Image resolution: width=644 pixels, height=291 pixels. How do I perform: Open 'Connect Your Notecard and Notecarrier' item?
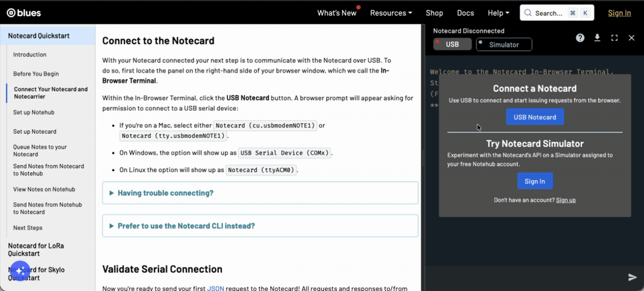[x=51, y=93]
